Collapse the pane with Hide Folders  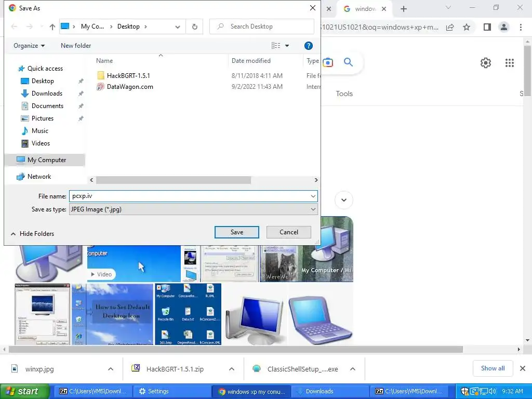click(x=33, y=234)
